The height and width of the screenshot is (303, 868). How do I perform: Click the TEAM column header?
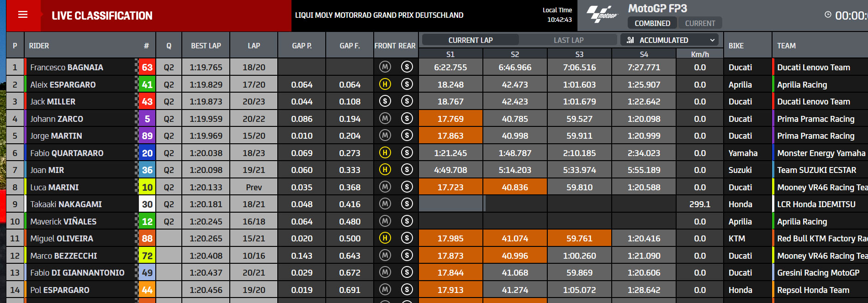point(786,46)
